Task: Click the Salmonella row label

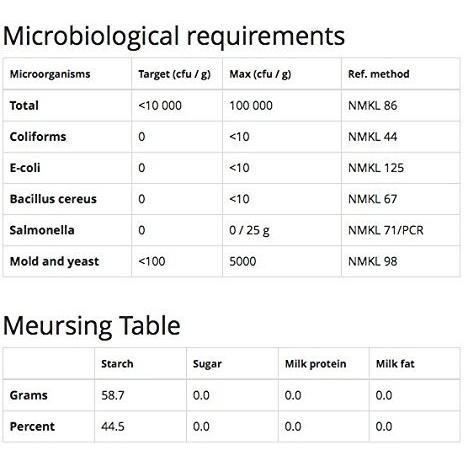Action: click(42, 230)
